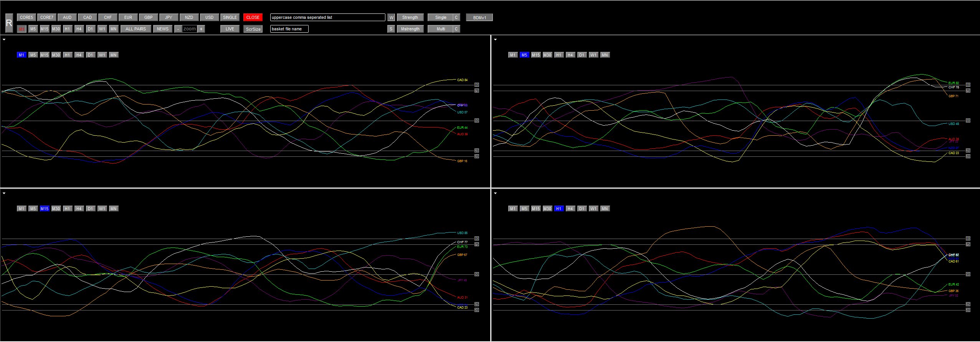Click the basket file name field
The image size is (980, 342).
[x=289, y=29]
